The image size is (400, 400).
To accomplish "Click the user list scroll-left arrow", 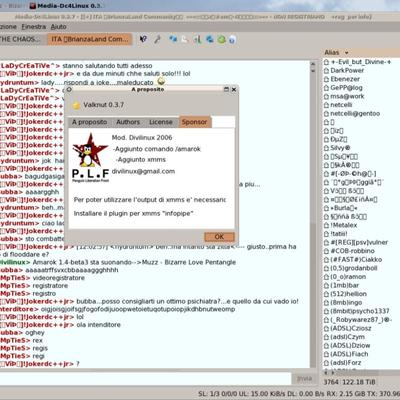I will [x=326, y=372].
